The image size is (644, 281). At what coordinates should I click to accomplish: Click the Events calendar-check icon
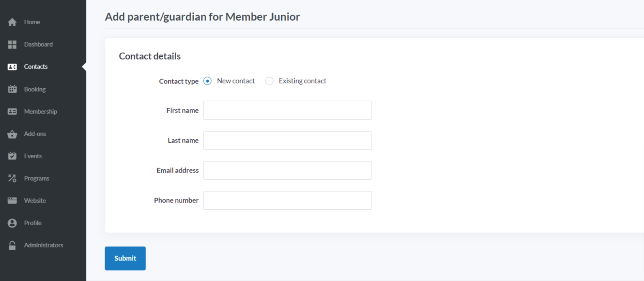(12, 156)
